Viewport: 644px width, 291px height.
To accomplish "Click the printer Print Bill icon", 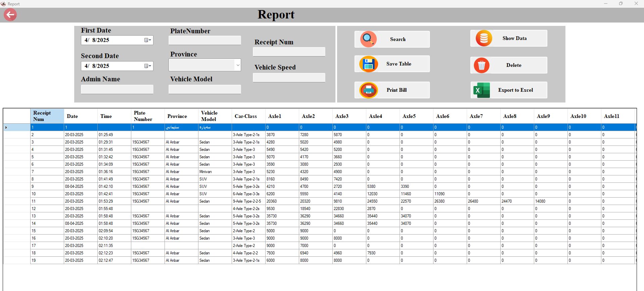I will click(x=368, y=90).
